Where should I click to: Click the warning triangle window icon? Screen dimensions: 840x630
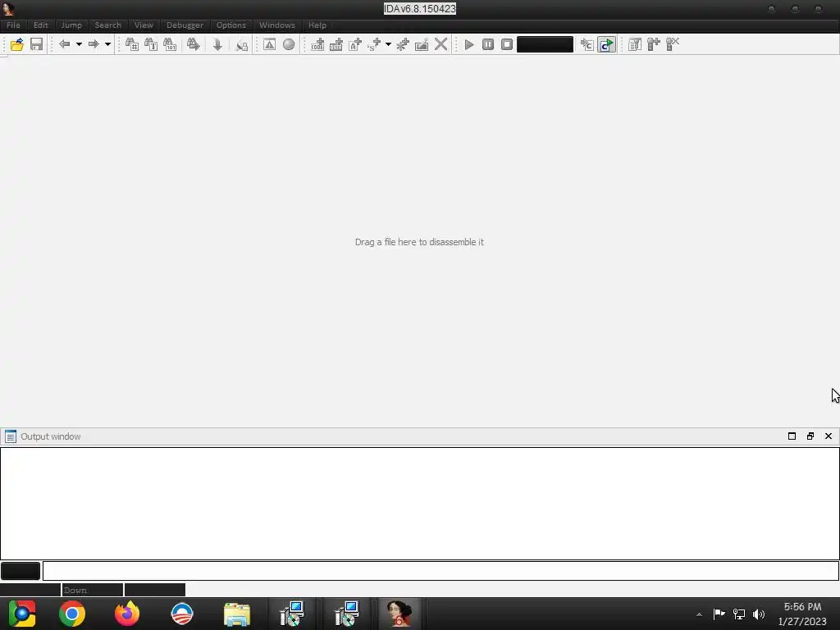point(269,44)
